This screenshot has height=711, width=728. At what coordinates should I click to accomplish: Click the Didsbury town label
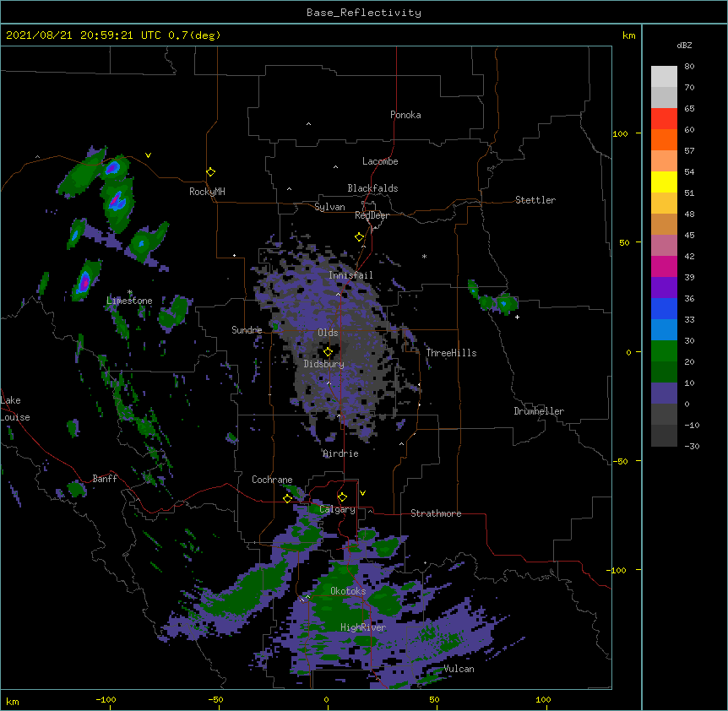pyautogui.click(x=324, y=364)
